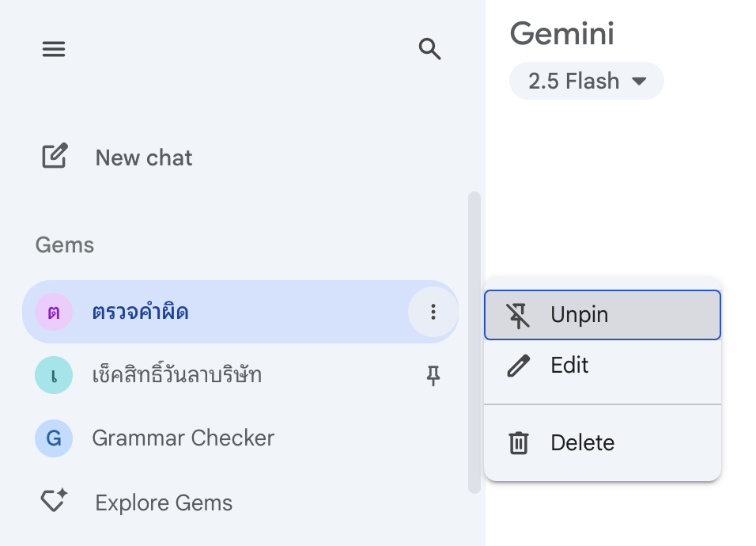Click the teal เ avatar icon

54,375
